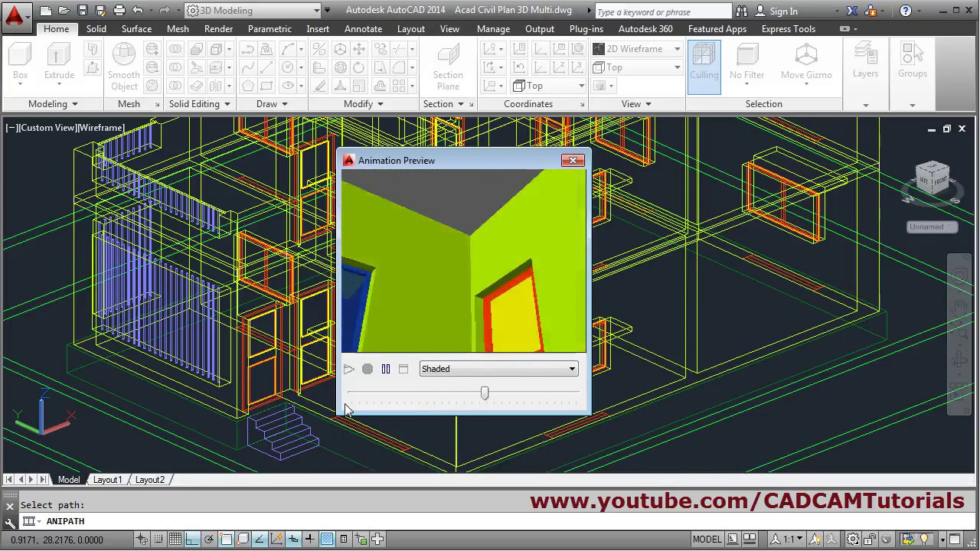Click the annotation scale 1:1 button
The height and width of the screenshot is (551, 980).
pos(787,540)
